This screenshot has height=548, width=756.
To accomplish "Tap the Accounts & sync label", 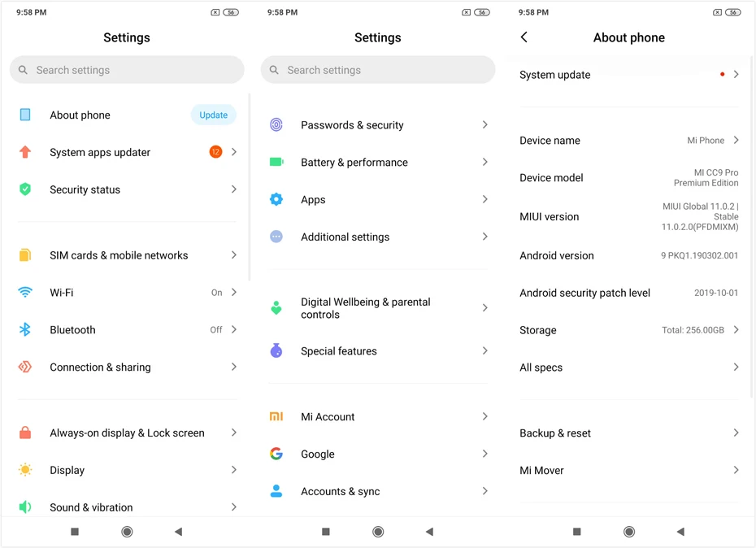I will [x=341, y=491].
